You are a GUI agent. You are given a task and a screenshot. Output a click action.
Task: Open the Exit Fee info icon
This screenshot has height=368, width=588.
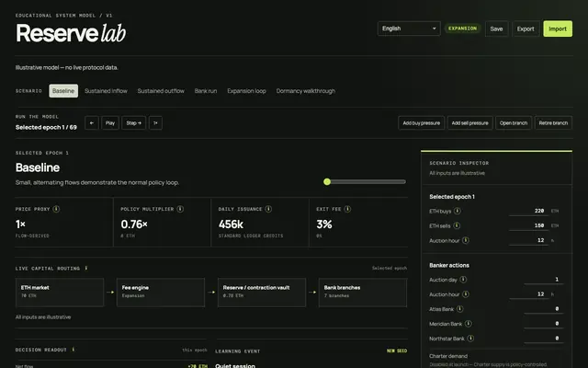[347, 209]
